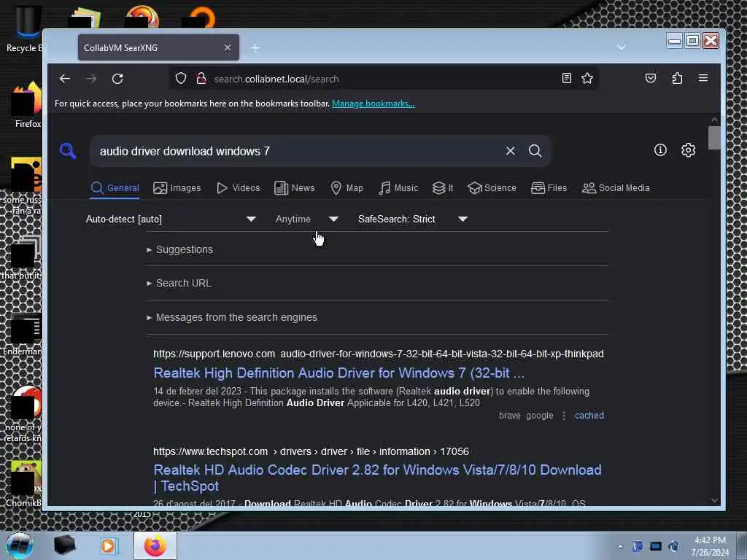Expand the Suggestions section

(180, 249)
